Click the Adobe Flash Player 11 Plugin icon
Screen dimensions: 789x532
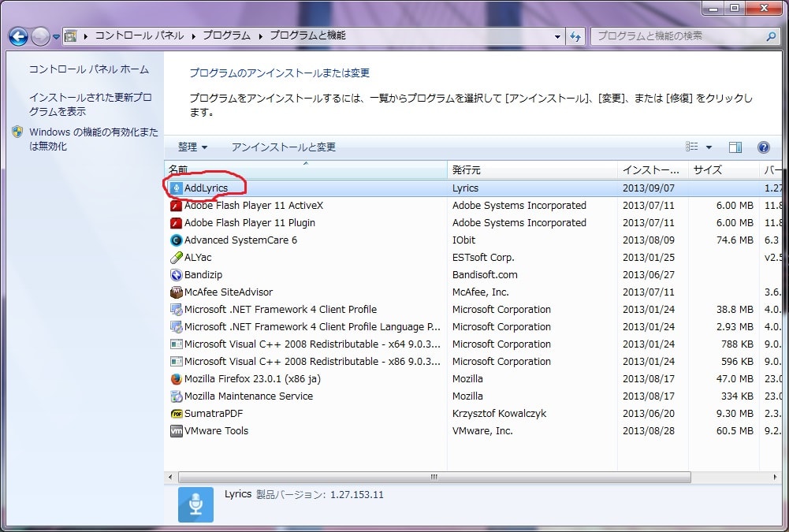click(176, 223)
